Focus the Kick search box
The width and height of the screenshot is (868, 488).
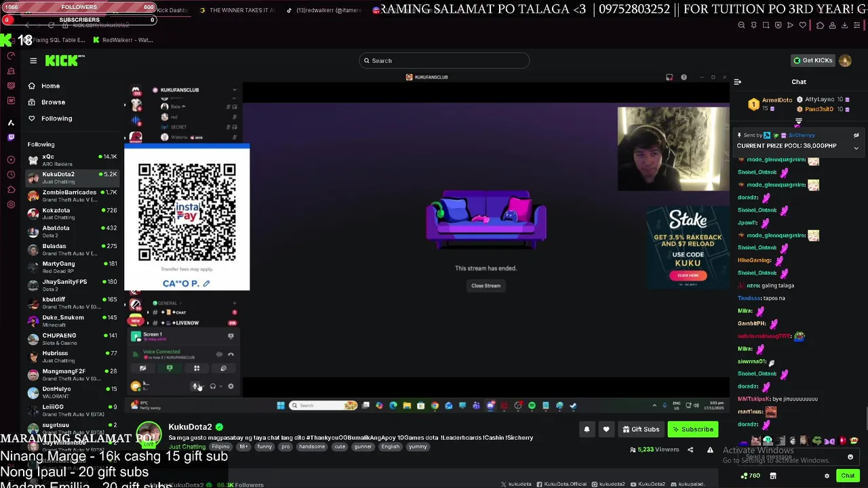(444, 61)
